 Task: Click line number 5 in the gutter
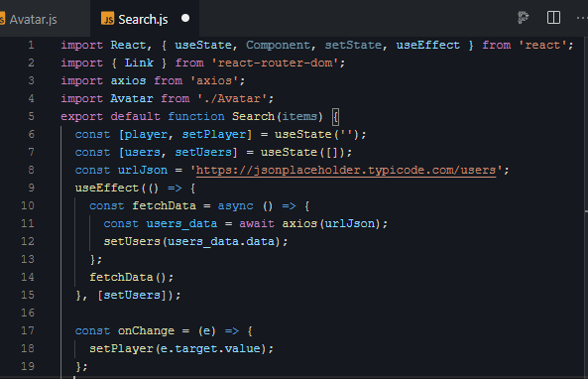pos(31,116)
